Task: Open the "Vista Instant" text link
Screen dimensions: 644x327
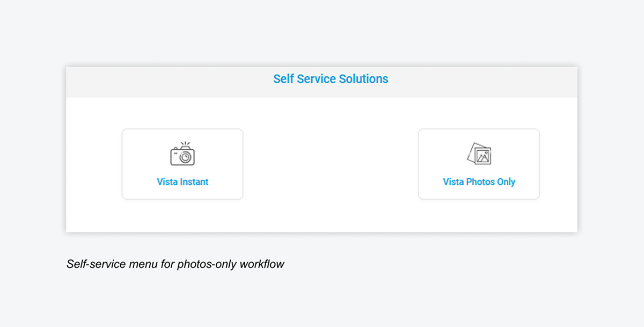Action: point(182,182)
